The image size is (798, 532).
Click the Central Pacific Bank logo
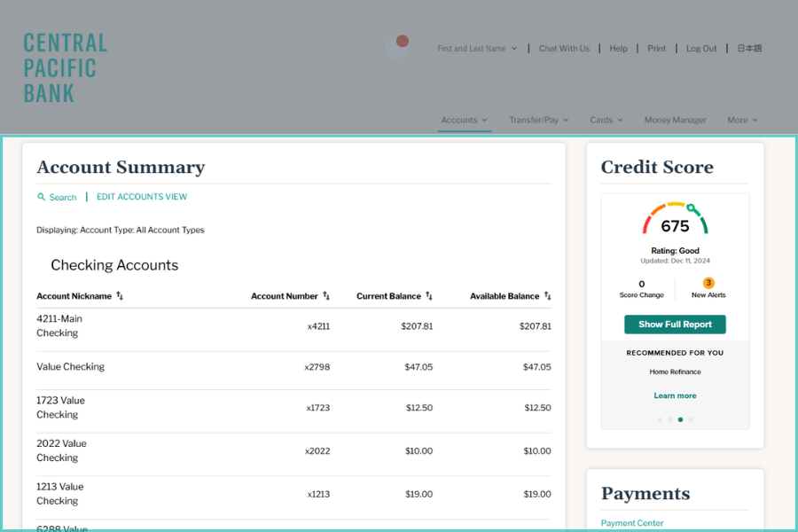(x=65, y=68)
